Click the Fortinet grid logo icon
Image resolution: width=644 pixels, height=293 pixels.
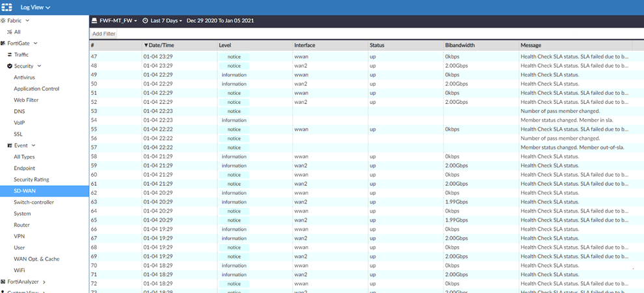(x=8, y=7)
